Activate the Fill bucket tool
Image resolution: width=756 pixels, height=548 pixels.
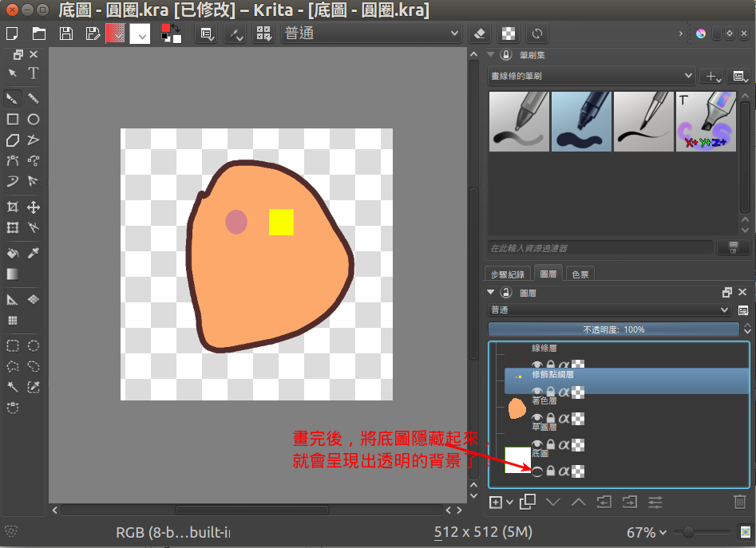click(x=13, y=253)
